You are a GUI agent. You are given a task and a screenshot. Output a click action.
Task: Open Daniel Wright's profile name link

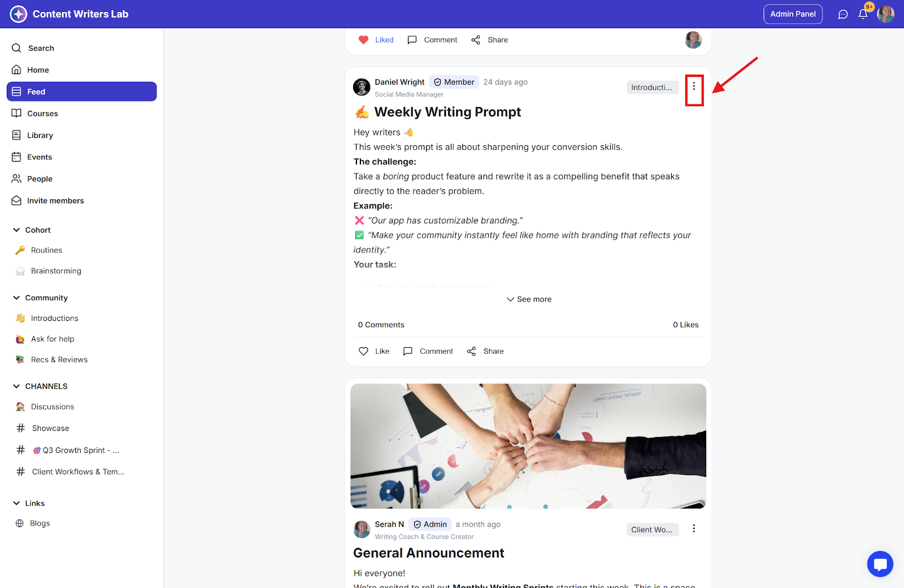(399, 82)
